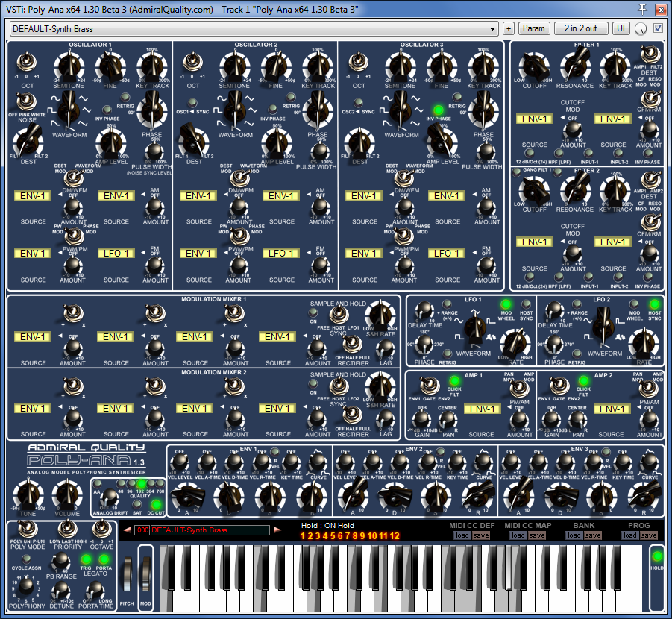Click Oscillator 1 FINE tuning knob
This screenshot has height=619, width=672.
coord(110,67)
